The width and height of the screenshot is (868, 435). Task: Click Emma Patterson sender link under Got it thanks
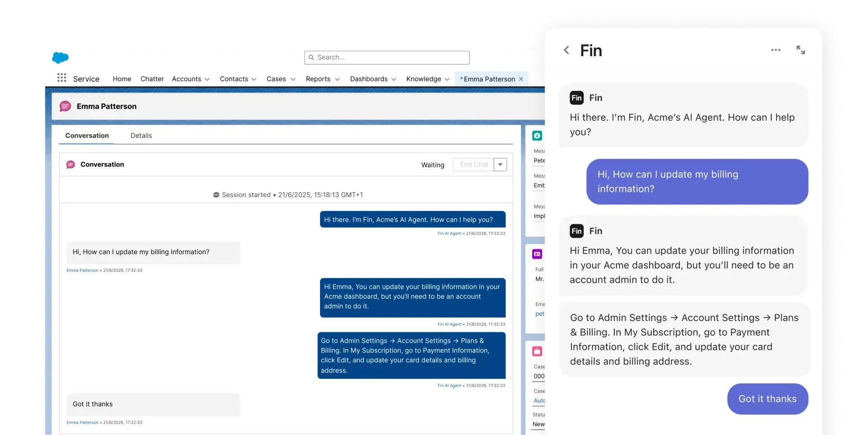pyautogui.click(x=82, y=422)
